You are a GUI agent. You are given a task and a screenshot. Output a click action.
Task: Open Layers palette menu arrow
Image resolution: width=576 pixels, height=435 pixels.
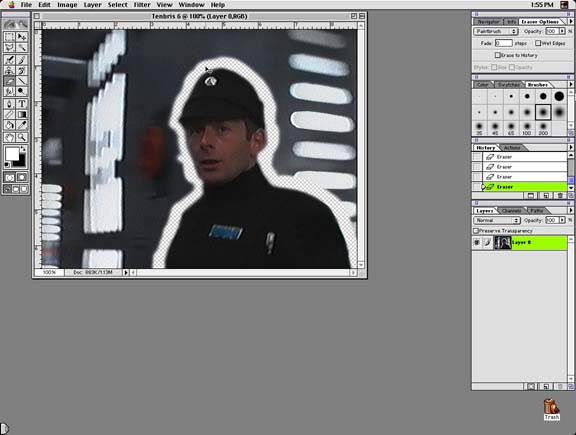[570, 211]
